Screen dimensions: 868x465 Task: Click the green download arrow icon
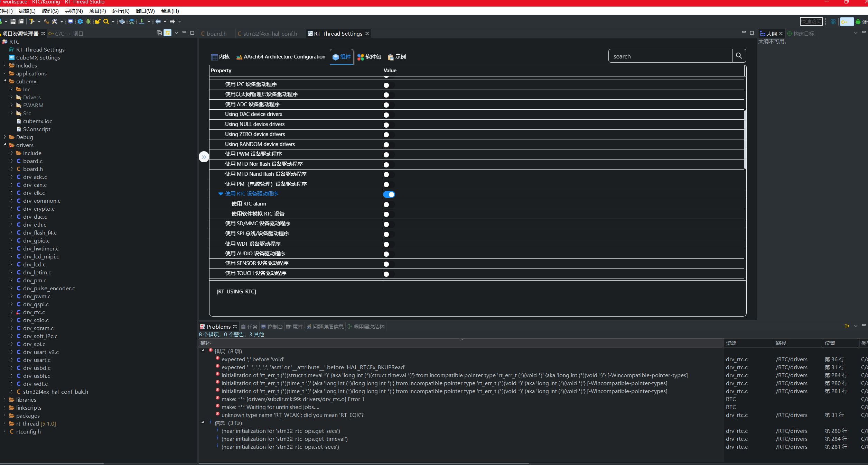142,21
